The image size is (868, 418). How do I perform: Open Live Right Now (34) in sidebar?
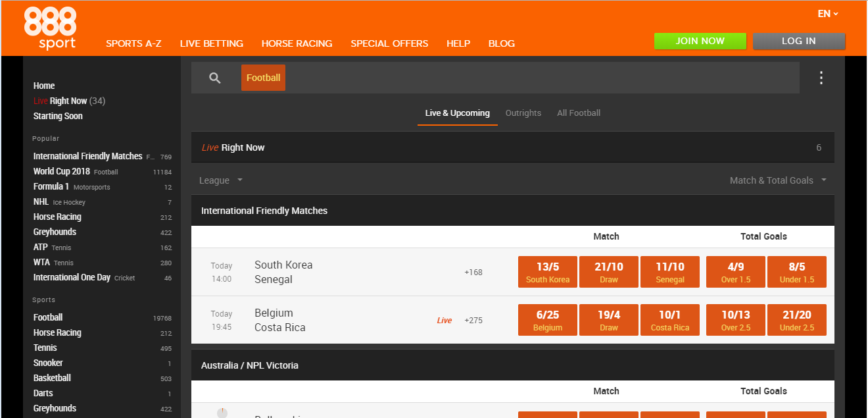[x=69, y=101]
